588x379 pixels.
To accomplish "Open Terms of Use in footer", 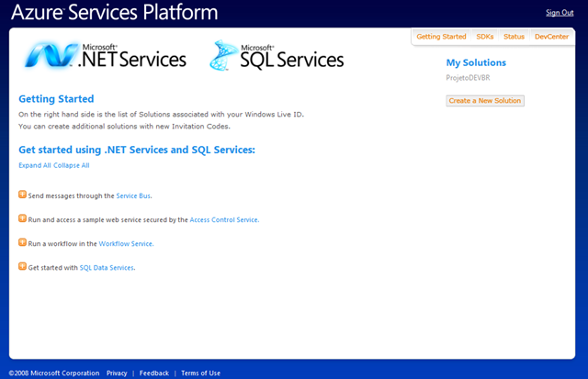I will [200, 373].
